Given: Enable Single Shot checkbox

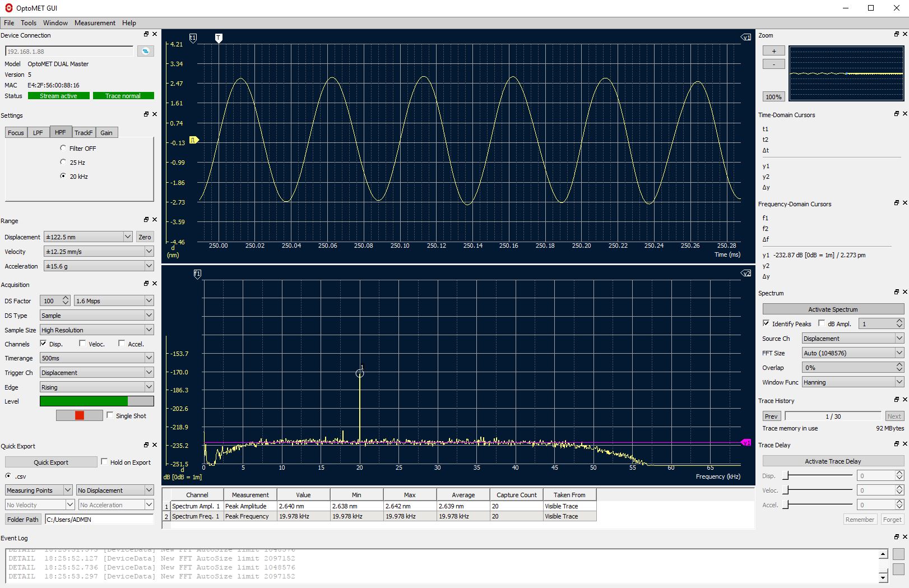Looking at the screenshot, I should [x=110, y=415].
